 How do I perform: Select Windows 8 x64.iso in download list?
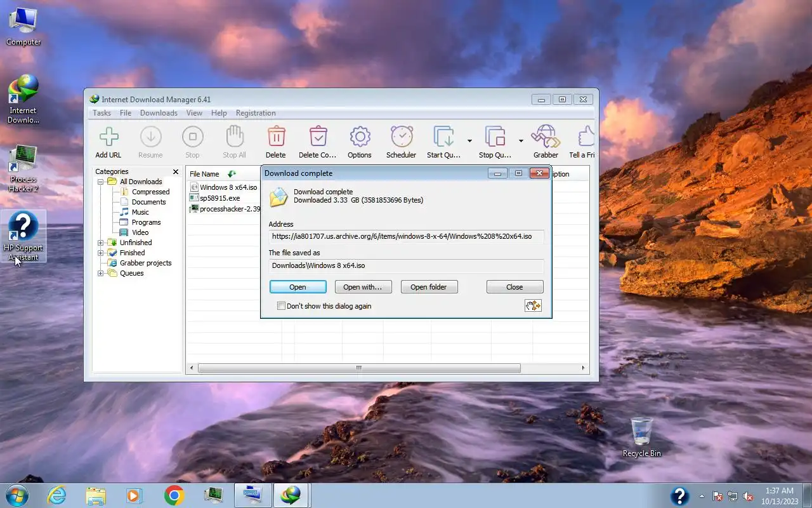[225, 187]
